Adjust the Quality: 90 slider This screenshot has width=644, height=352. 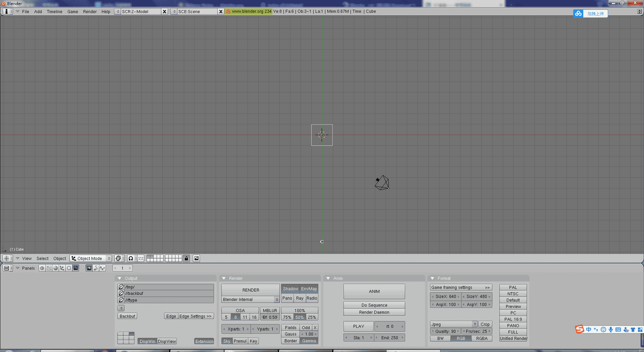coord(445,331)
